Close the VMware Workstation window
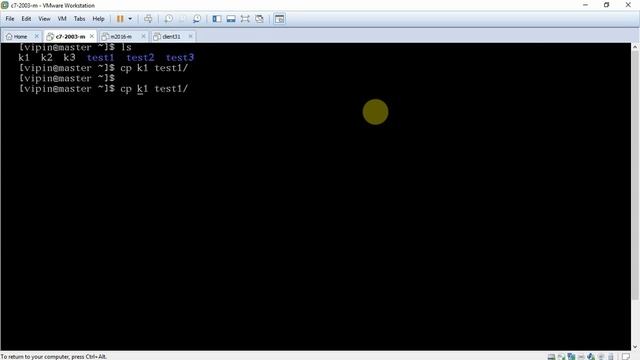This screenshot has height=360, width=640. (628, 5)
